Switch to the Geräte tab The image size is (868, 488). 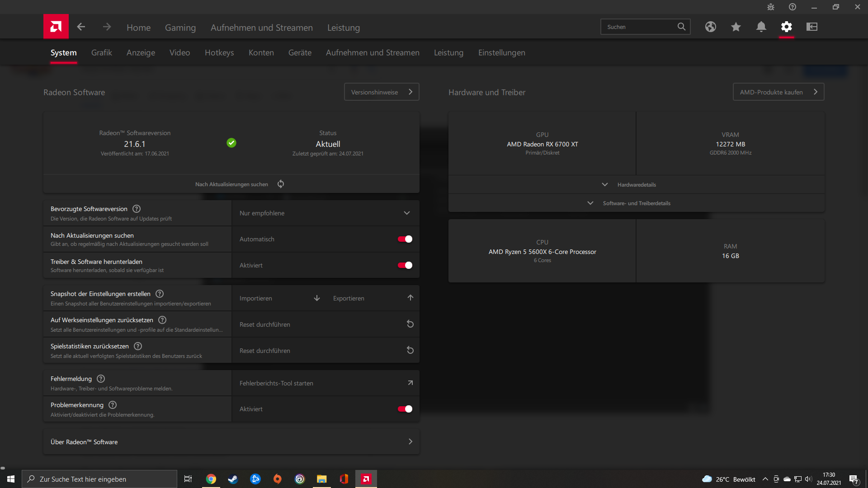coord(300,52)
